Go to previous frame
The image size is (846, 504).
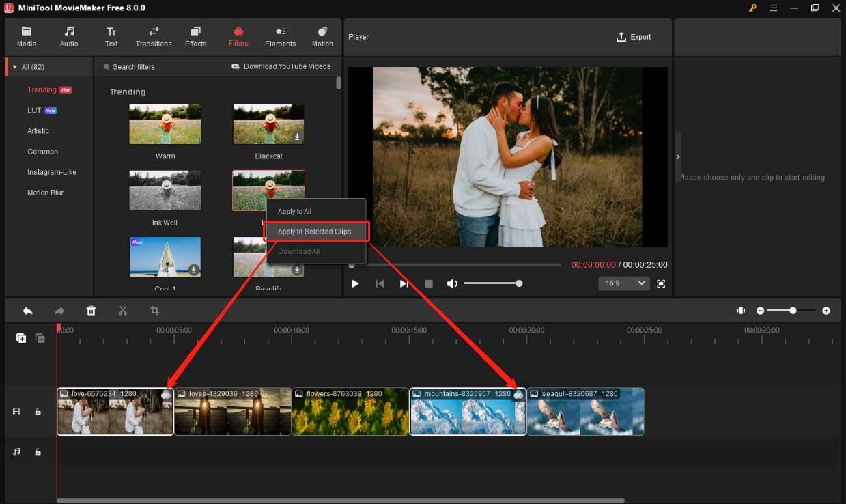pyautogui.click(x=380, y=283)
